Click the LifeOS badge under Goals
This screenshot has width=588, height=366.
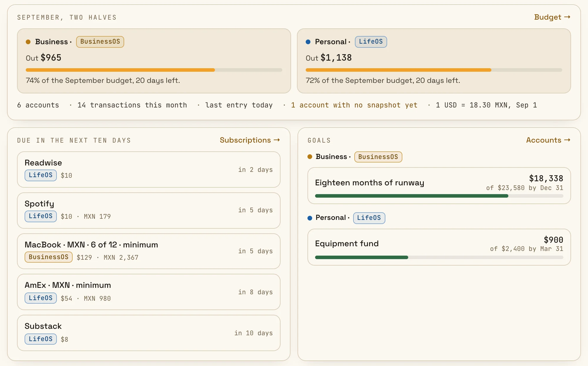pyautogui.click(x=369, y=218)
